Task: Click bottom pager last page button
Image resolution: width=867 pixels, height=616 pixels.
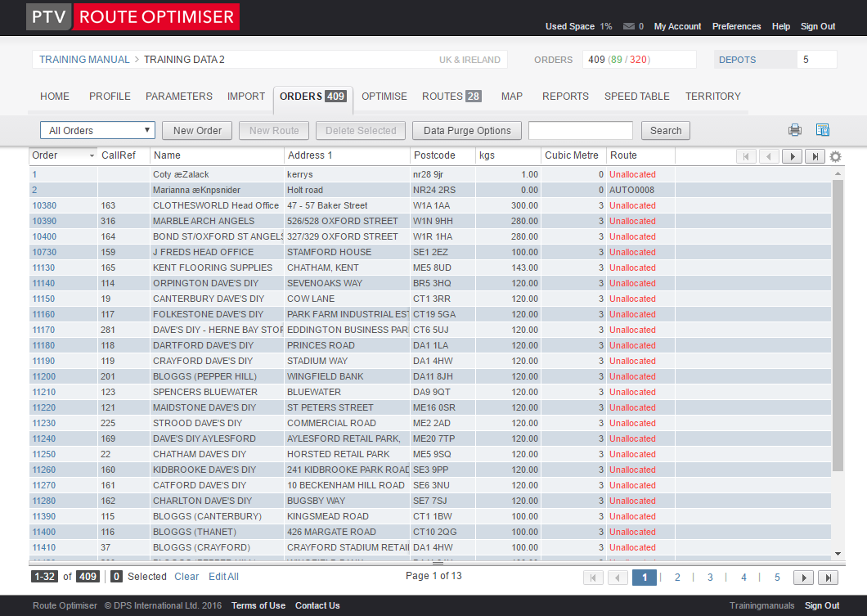Action: click(829, 578)
